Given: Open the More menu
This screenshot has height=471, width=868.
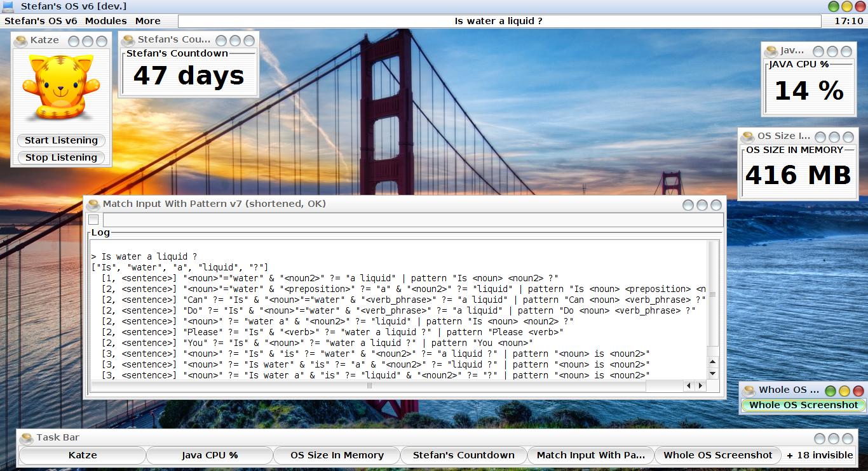Looking at the screenshot, I should point(147,21).
